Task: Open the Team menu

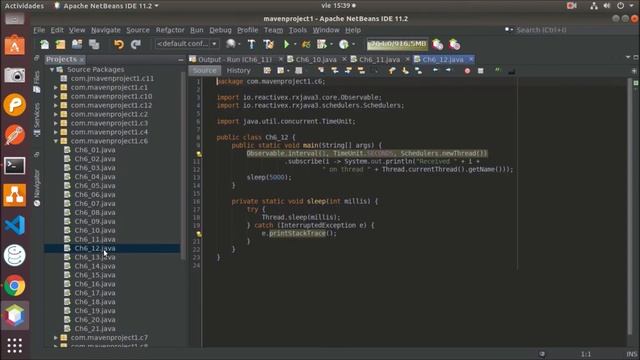Action: point(273,30)
